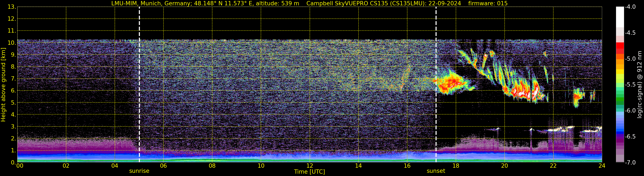
Task: Click the 'Time [UTC]' axis label
Action: pos(310,172)
